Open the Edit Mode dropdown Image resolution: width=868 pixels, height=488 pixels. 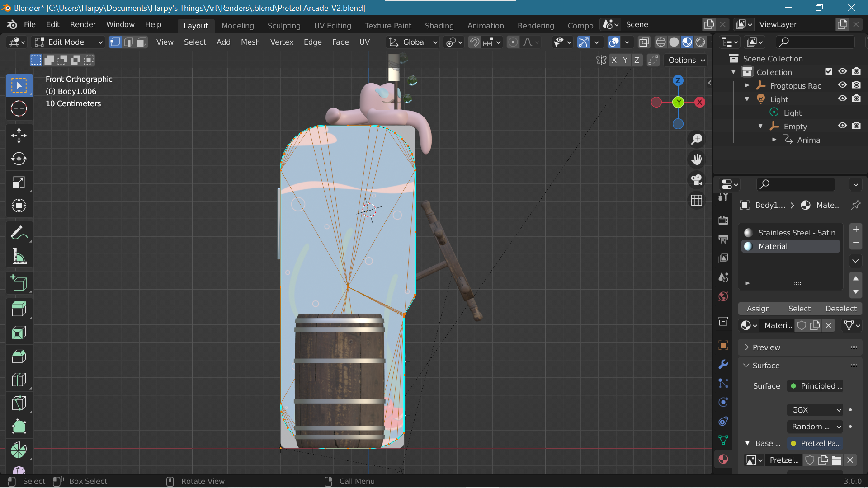(69, 42)
